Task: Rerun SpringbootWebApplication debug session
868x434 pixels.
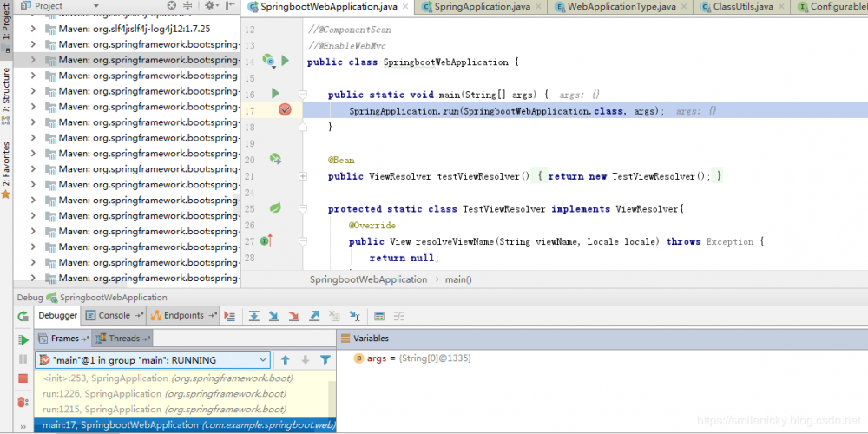Action: (x=23, y=316)
